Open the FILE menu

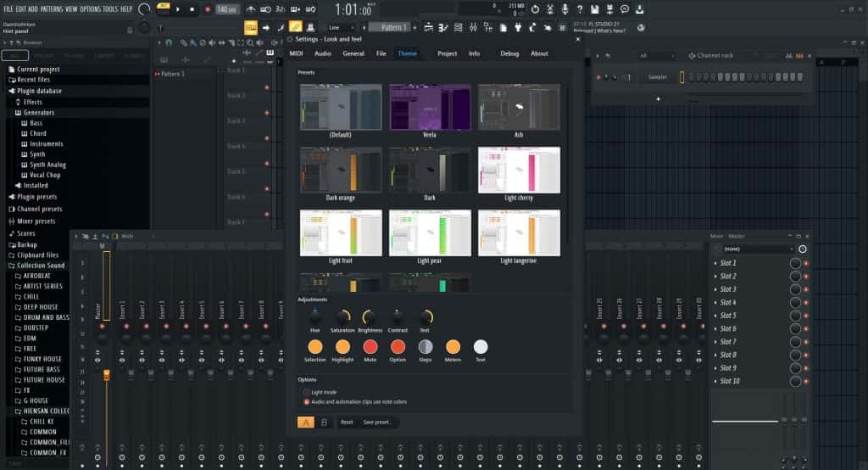pos(8,9)
